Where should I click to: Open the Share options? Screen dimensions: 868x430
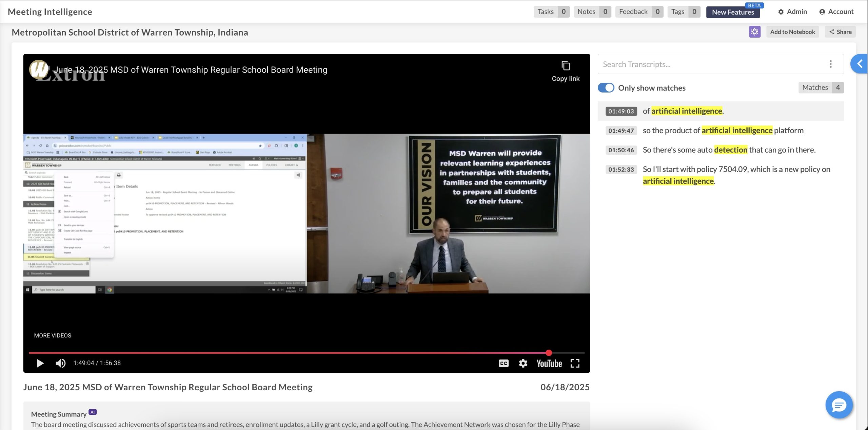click(x=840, y=32)
